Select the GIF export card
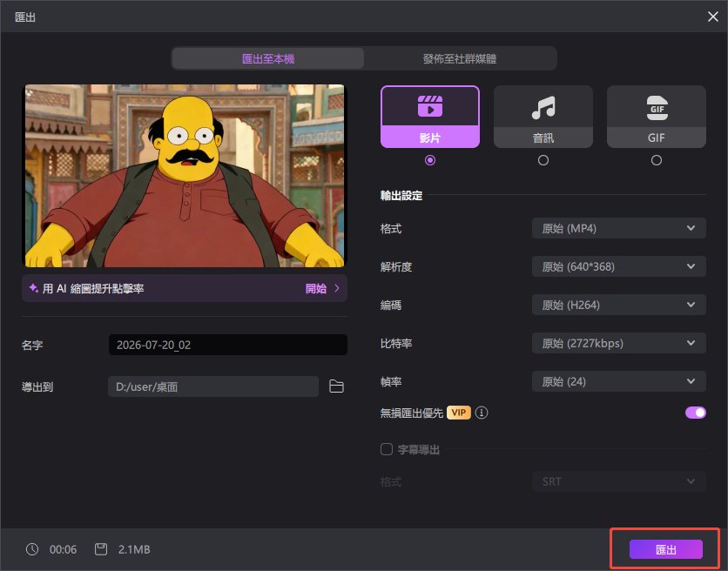The image size is (728, 571). pos(657,117)
